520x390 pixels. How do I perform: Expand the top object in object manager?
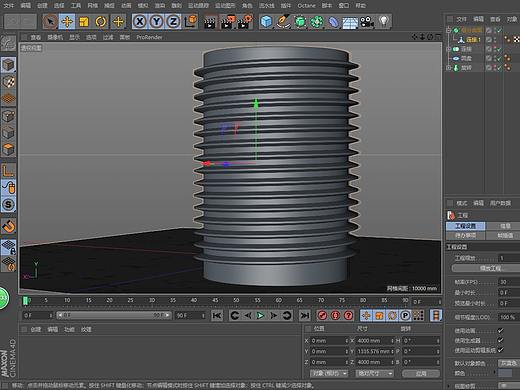point(449,30)
